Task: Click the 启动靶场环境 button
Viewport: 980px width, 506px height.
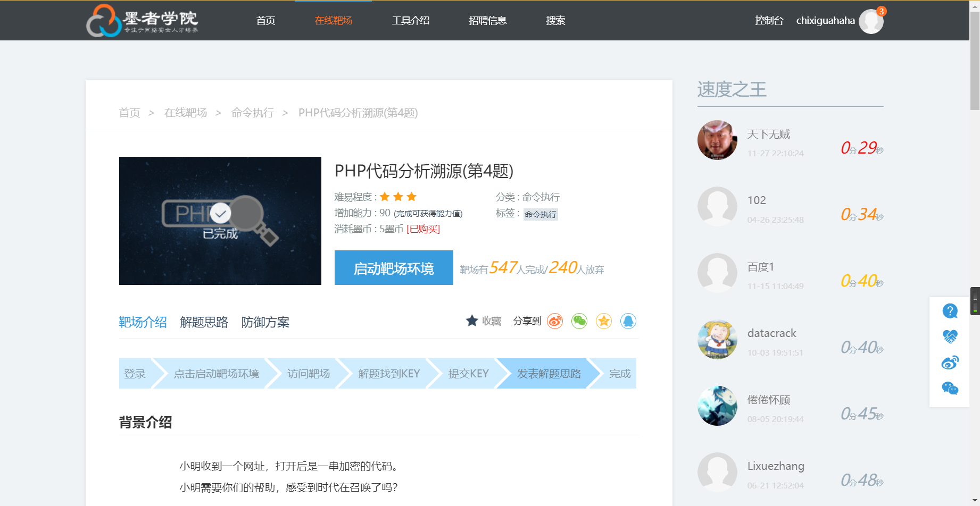Action: click(393, 267)
